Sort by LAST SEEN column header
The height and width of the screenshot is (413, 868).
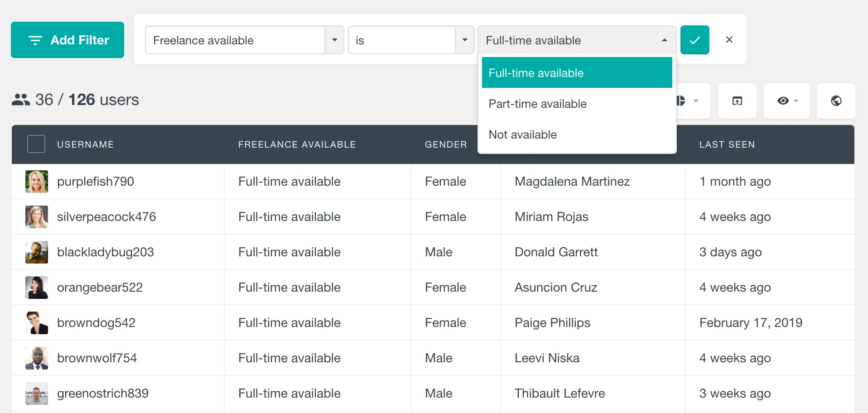click(x=727, y=144)
